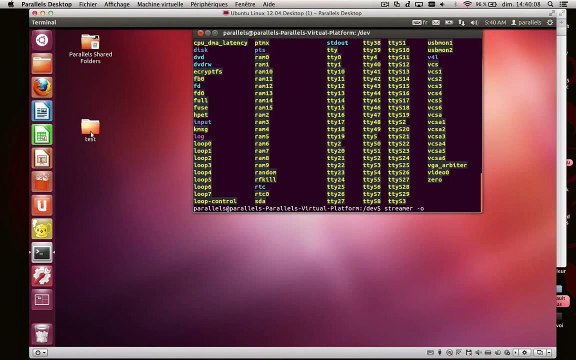Click vga_arbiter in the terminal listing
This screenshot has width=576, height=360.
447,165
